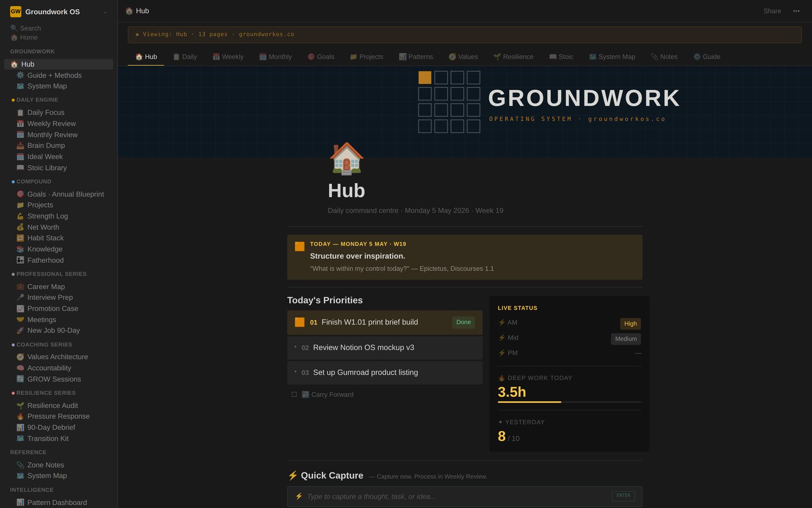Switch to the Daily tab
This screenshot has width=812, height=508.
185,56
